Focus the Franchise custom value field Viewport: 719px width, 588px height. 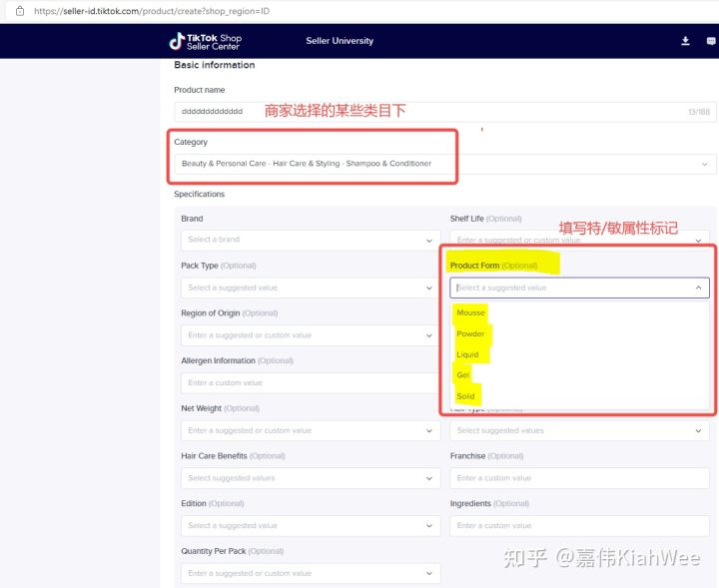(x=579, y=478)
